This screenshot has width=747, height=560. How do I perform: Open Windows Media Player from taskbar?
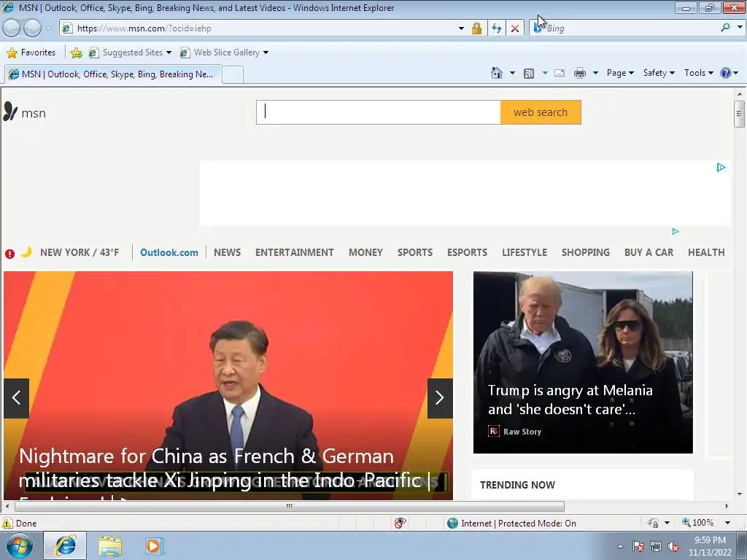pos(154,546)
